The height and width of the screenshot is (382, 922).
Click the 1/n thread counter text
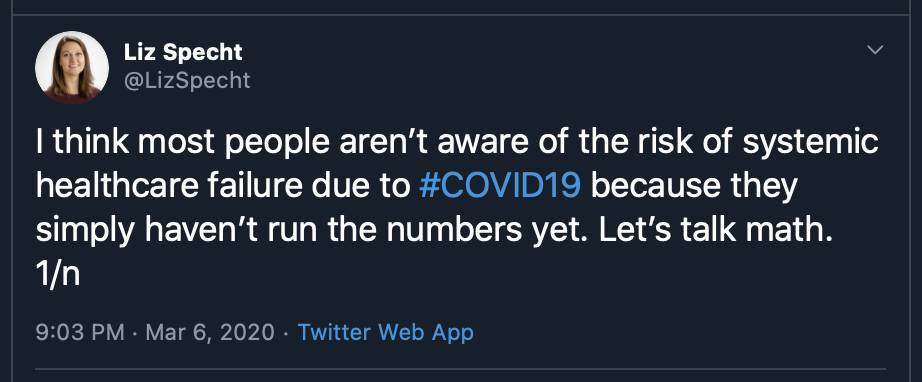click(x=58, y=274)
